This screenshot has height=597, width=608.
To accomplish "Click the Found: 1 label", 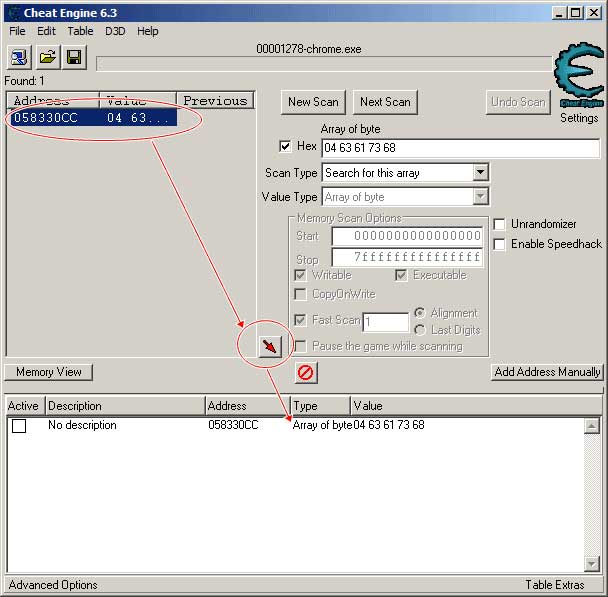I will click(x=24, y=81).
